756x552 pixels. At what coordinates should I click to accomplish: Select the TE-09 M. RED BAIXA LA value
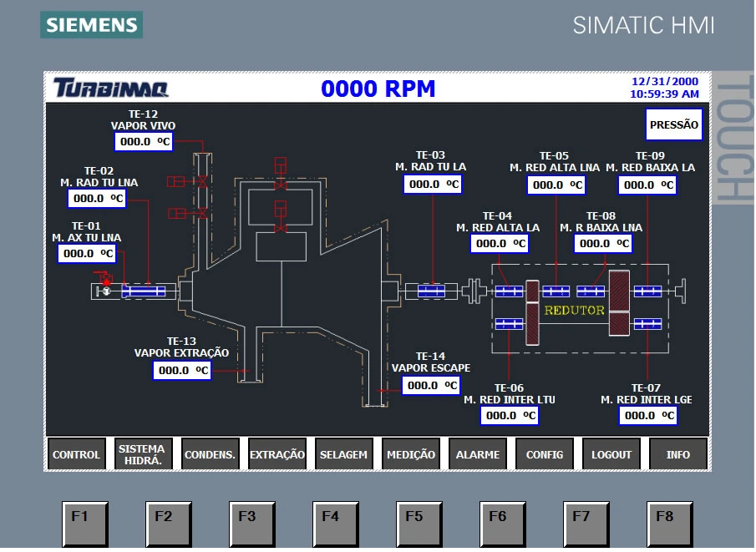647,185
